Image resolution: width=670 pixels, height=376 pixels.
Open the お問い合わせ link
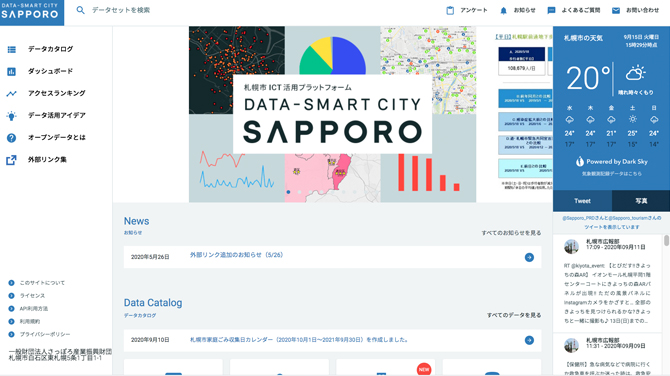pos(642,10)
